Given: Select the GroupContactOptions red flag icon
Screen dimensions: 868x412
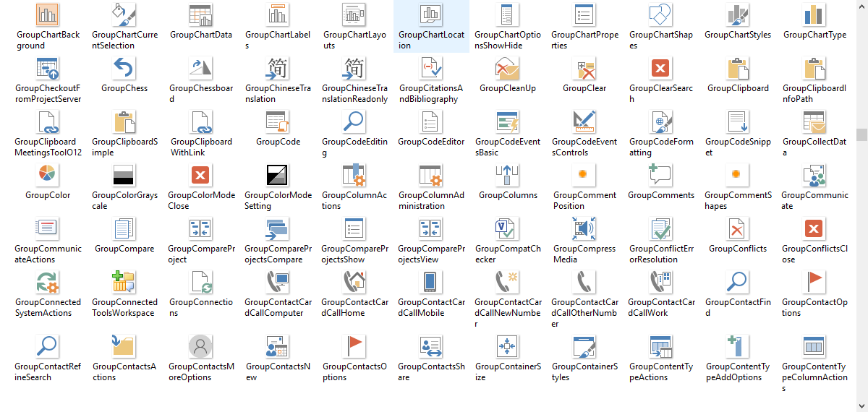Looking at the screenshot, I should tap(814, 283).
